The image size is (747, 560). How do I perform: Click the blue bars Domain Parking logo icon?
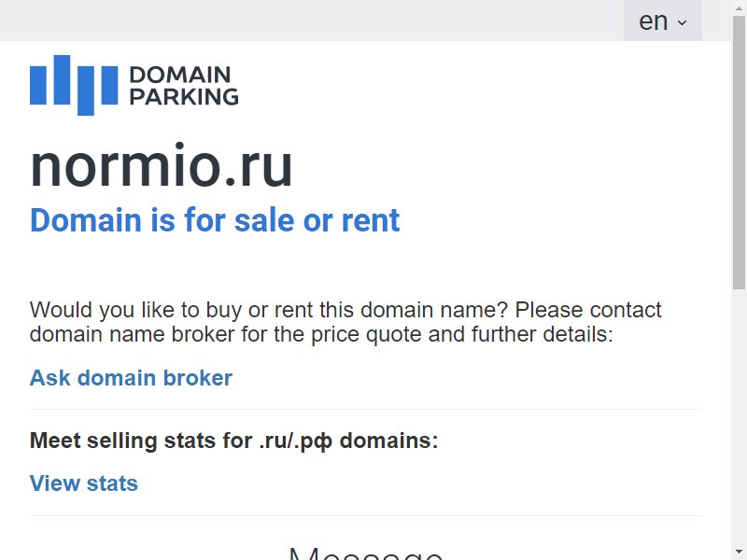coord(74,85)
